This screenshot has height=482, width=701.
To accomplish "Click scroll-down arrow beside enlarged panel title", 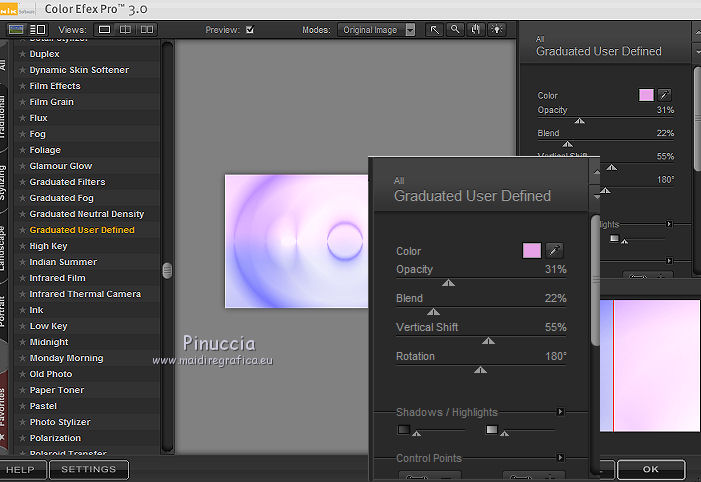I will pos(596,197).
